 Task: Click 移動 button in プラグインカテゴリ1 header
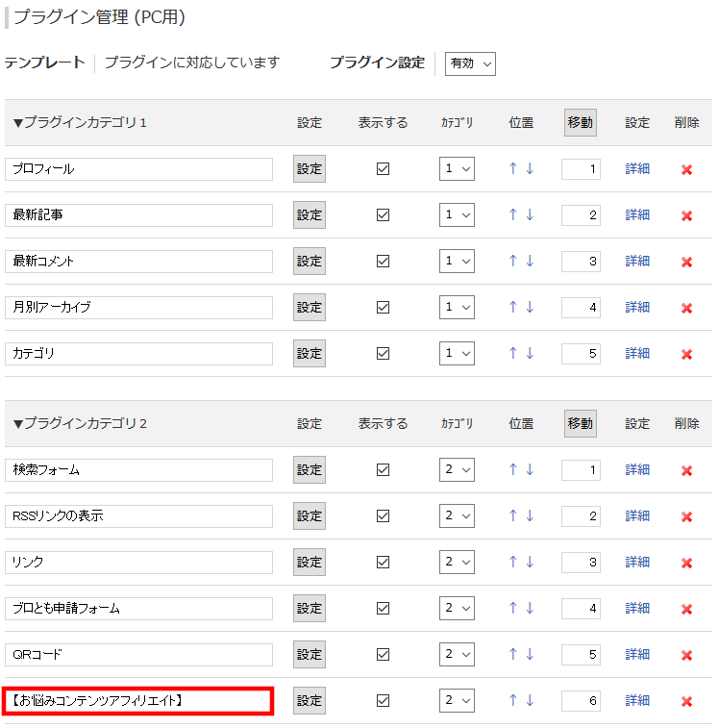[581, 122]
